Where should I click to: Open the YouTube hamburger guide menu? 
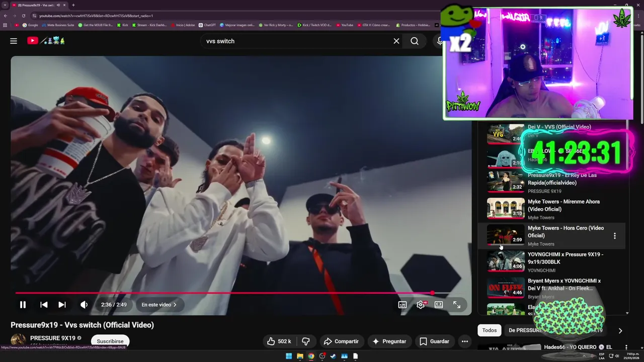coord(14,41)
